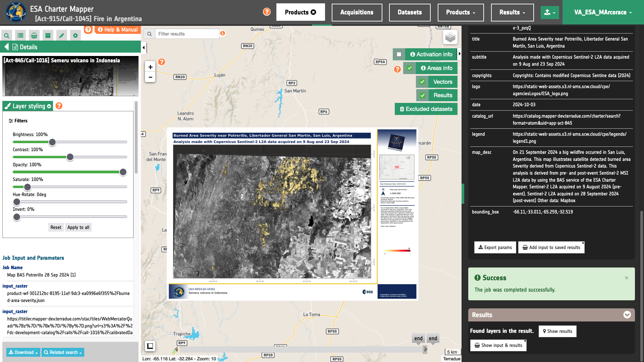Zoom in on the map
Image resolution: width=644 pixels, height=362 pixels.
[150, 67]
